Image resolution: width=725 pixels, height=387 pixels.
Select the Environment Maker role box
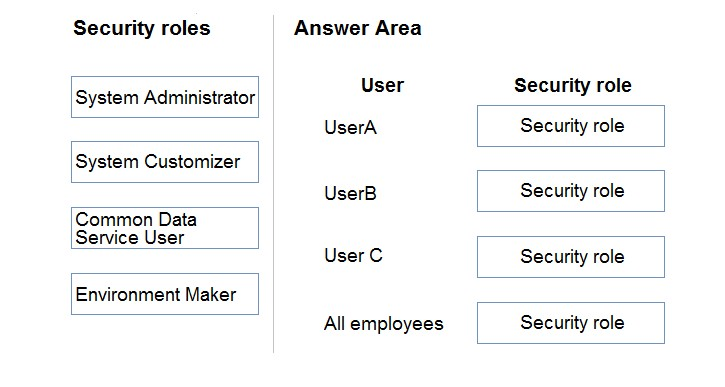coord(165,294)
